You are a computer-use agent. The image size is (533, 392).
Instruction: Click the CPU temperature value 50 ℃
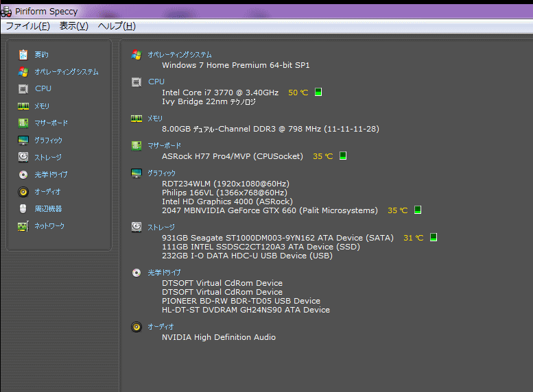click(x=298, y=93)
